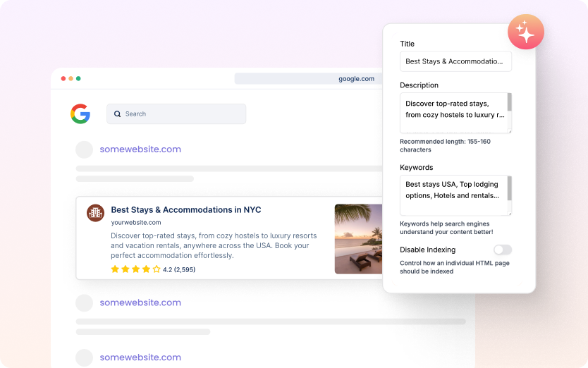The image size is (588, 368).
Task: Click the Google logo
Action: click(80, 114)
